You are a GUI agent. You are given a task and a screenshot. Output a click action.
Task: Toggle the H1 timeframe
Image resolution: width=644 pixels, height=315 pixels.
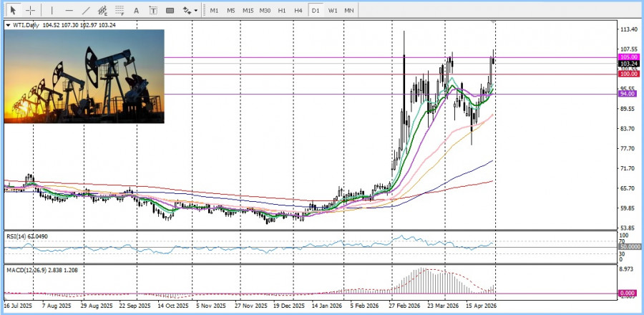click(x=282, y=11)
